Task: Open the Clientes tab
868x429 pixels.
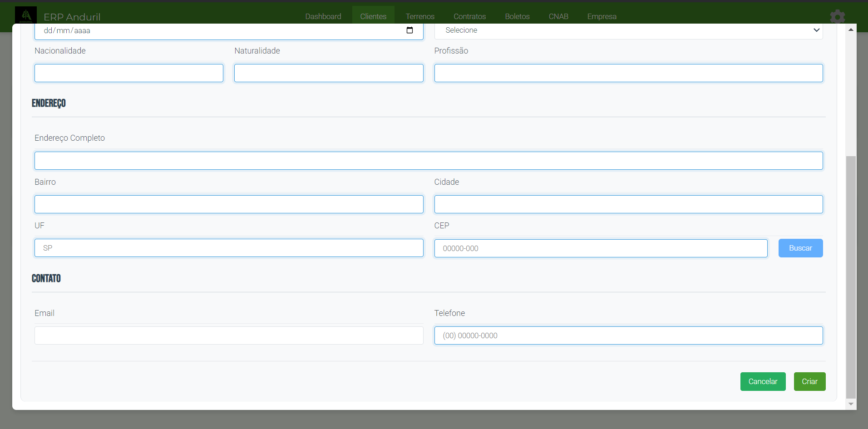Action: tap(373, 16)
